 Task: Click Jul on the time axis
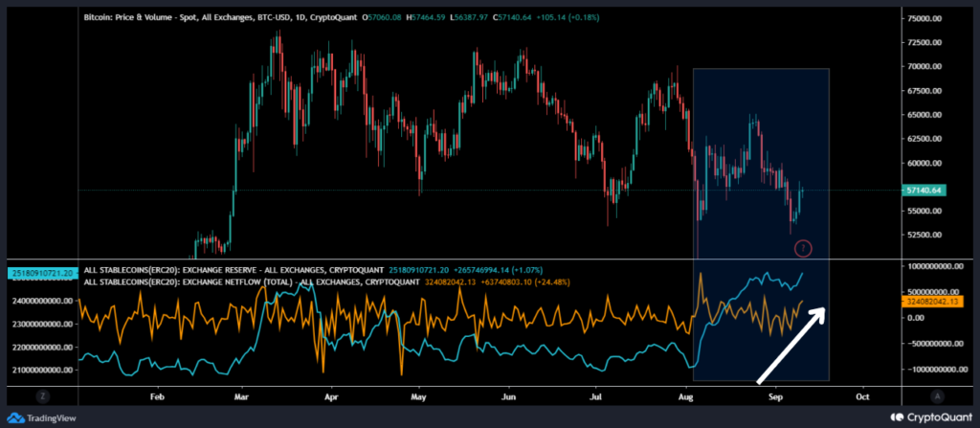(x=595, y=396)
